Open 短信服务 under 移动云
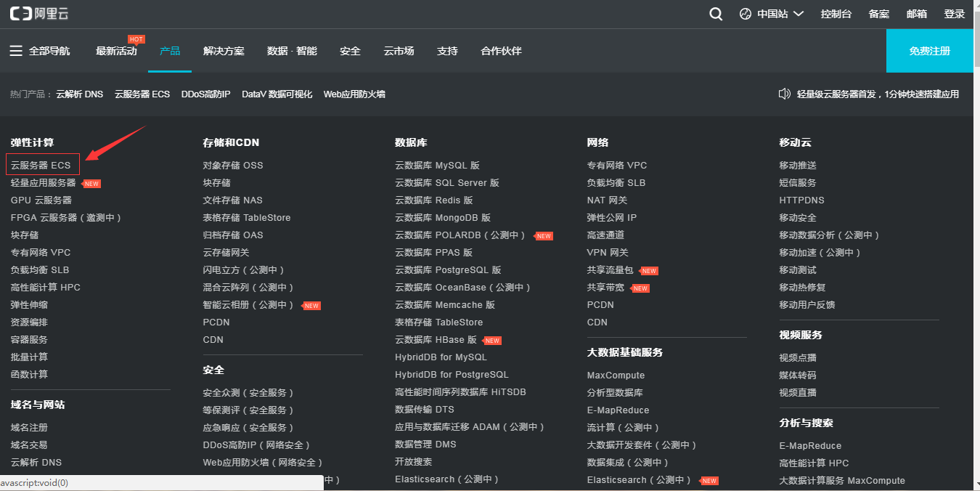The width and height of the screenshot is (980, 491). click(798, 183)
